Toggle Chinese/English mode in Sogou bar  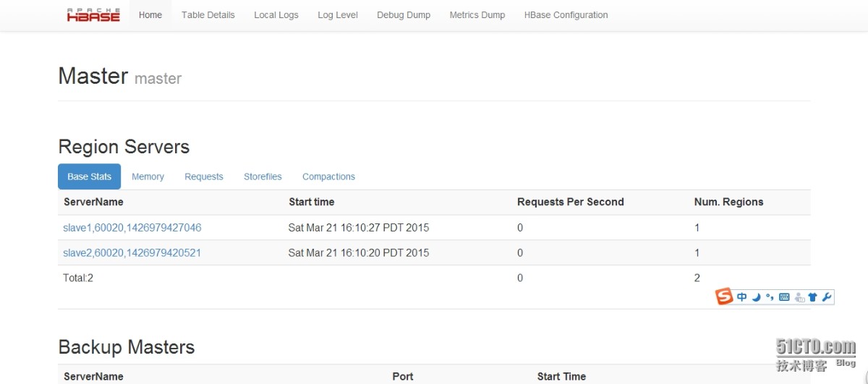(x=742, y=297)
